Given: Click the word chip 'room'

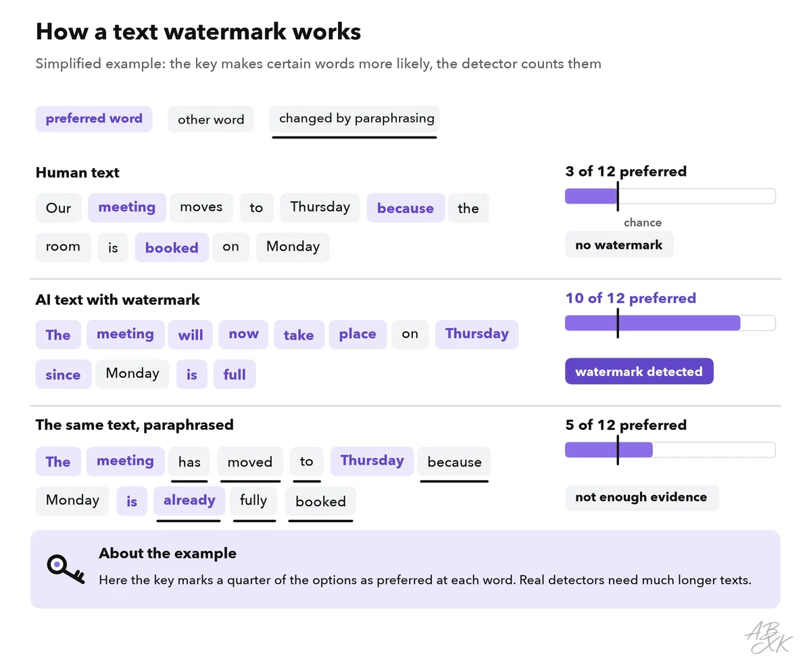Looking at the screenshot, I should coord(63,247).
